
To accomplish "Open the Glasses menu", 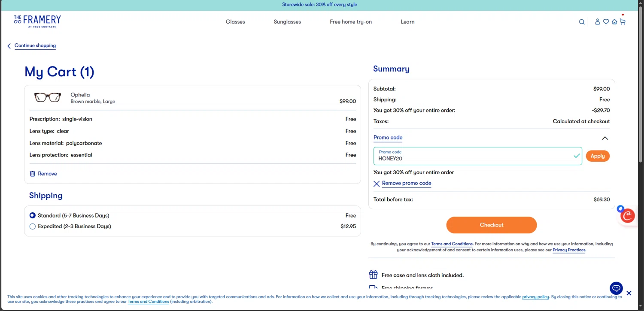I will (235, 22).
